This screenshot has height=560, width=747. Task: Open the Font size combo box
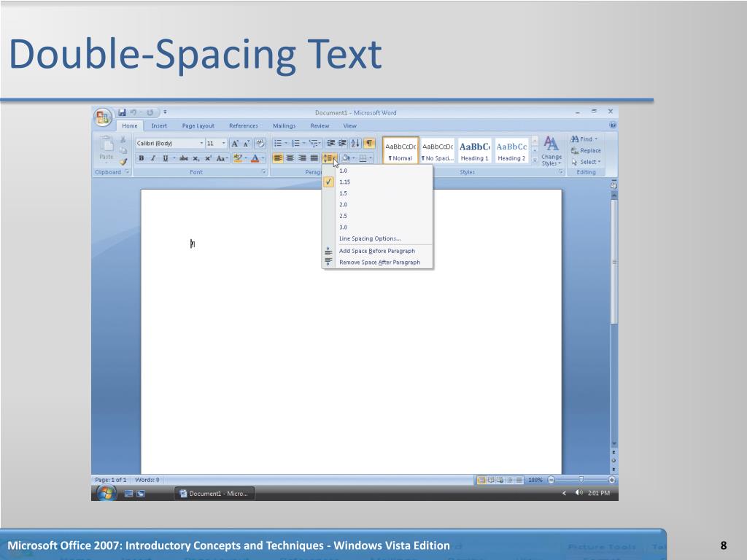pyautogui.click(x=216, y=144)
